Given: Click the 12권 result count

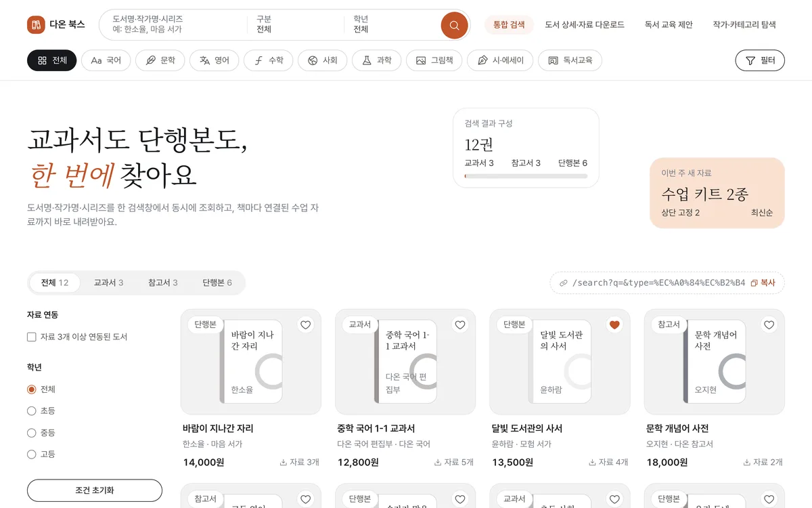Looking at the screenshot, I should tap(478, 144).
